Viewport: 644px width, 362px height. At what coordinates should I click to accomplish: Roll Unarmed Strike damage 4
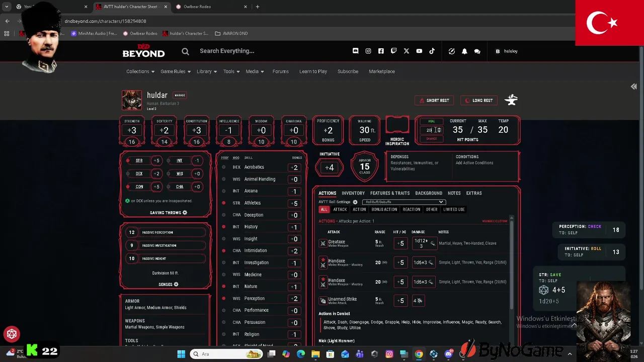click(419, 301)
